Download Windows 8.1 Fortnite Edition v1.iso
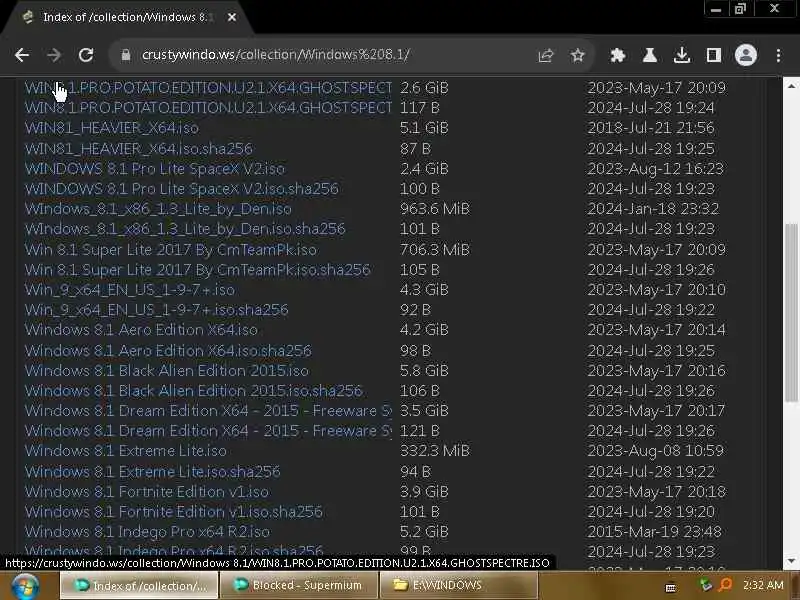Viewport: 800px width, 600px height. pos(147,491)
